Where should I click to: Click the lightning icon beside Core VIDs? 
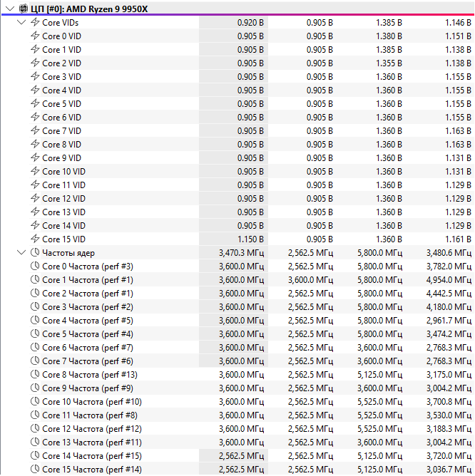(x=35, y=22)
